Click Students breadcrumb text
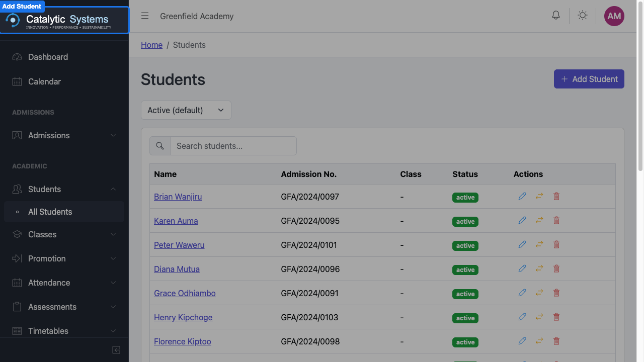644x362 pixels. [189, 45]
